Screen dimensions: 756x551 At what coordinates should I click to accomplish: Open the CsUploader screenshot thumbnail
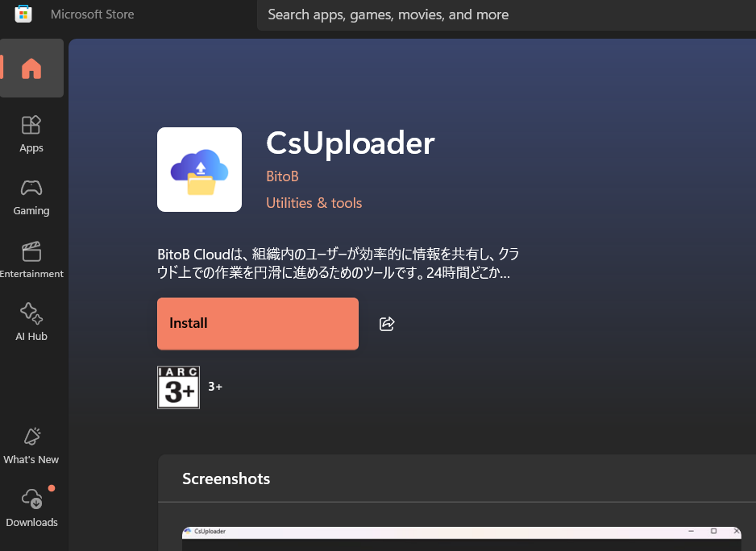pos(461,538)
